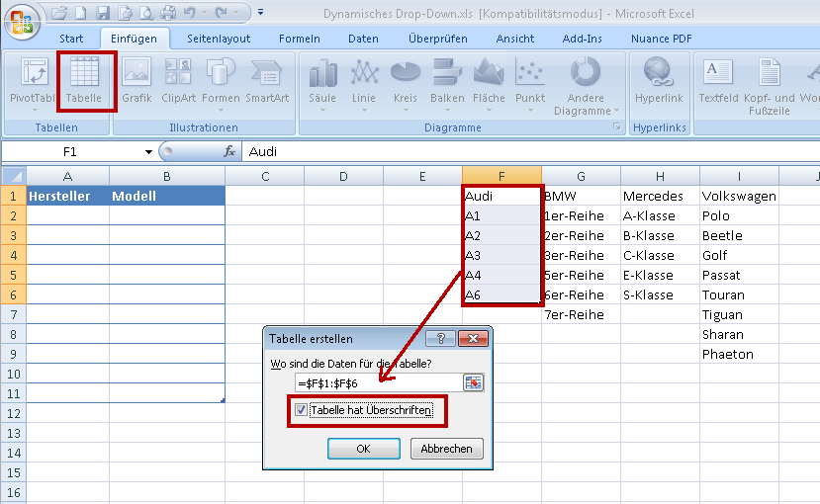
Task: Click the Open folder icon in quick access toolbar
Action: click(59, 13)
